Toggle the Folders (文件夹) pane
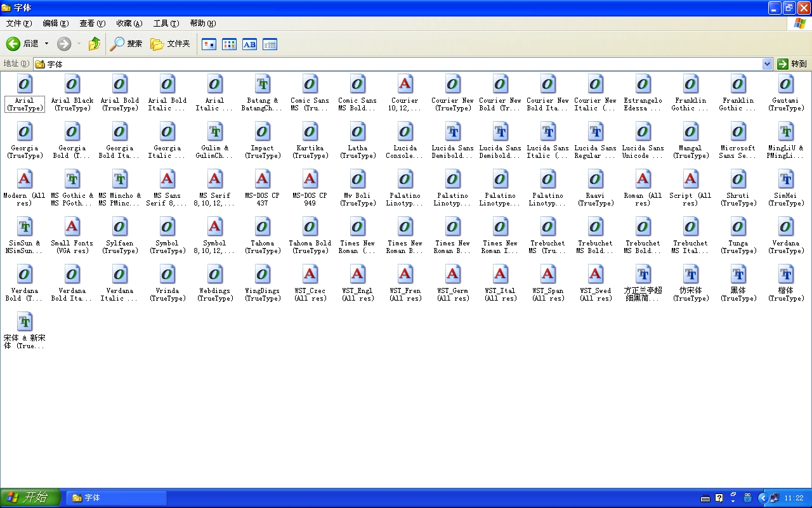The width and height of the screenshot is (812, 508). (170, 44)
